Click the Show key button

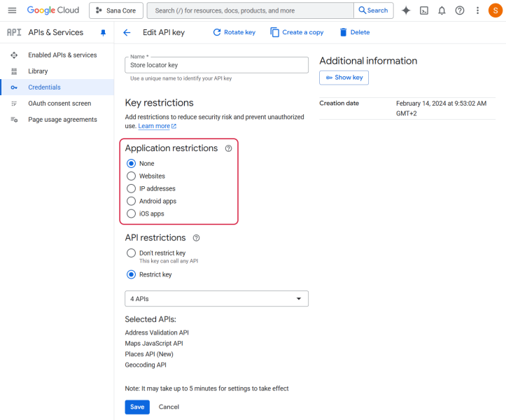[344, 78]
